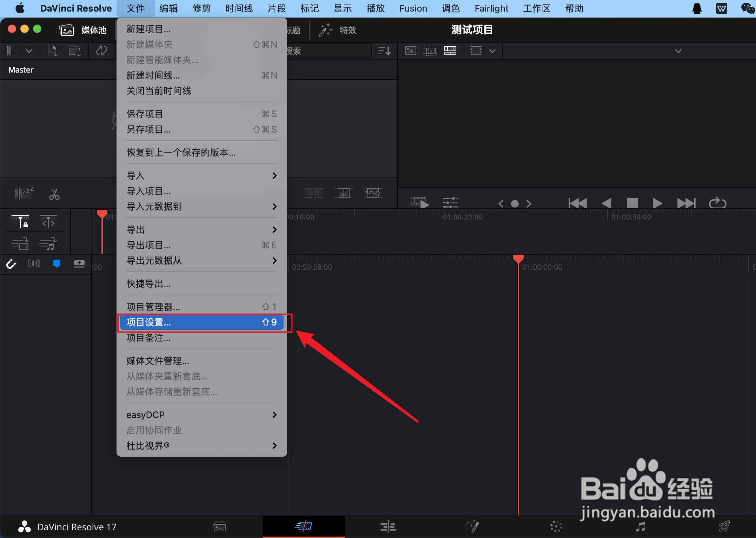Open the viewer tools sliders icon
This screenshot has width=756, height=538.
tap(450, 203)
